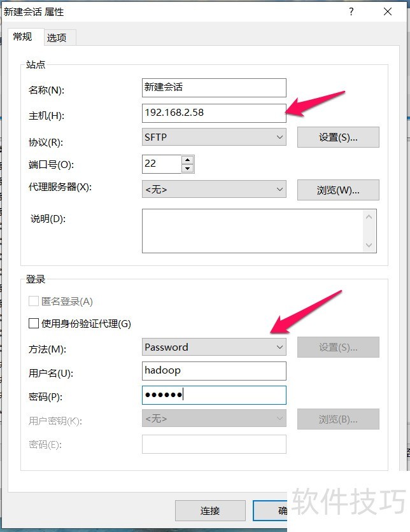
Task: Open the 方法 Password dropdown
Action: point(214,347)
